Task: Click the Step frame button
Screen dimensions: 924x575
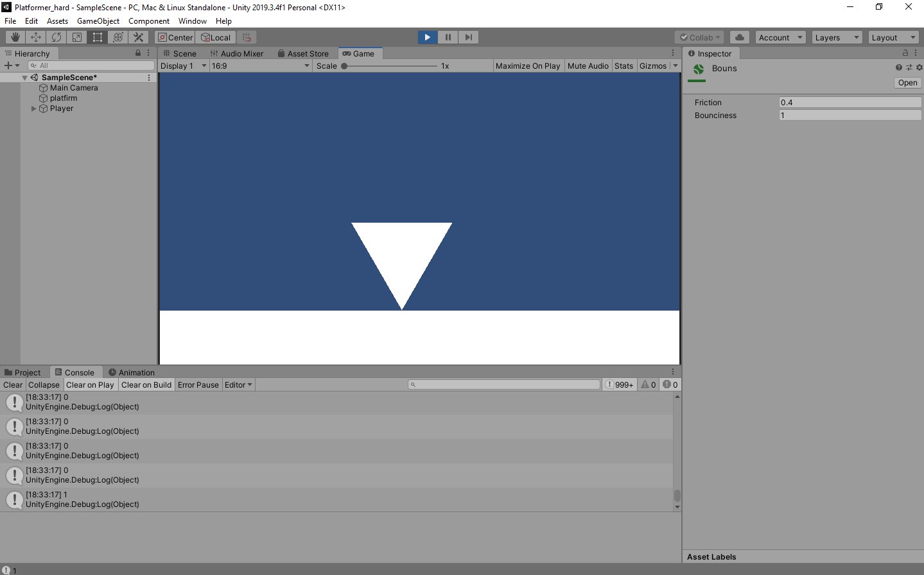Action: (x=469, y=37)
